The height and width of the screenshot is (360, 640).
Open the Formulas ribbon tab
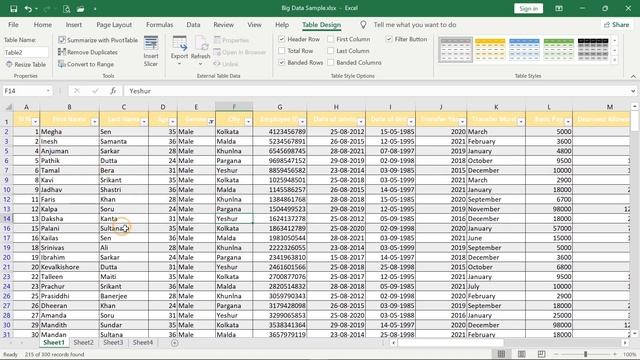click(160, 25)
